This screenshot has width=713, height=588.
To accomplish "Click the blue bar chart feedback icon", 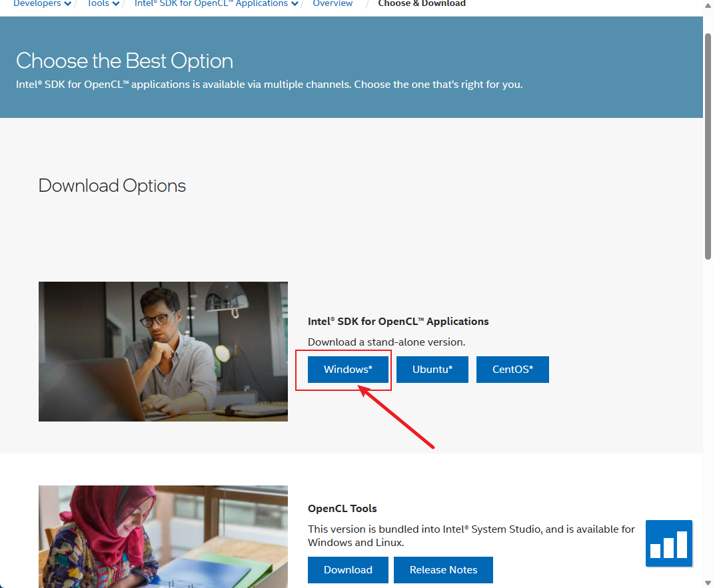I will click(x=668, y=543).
